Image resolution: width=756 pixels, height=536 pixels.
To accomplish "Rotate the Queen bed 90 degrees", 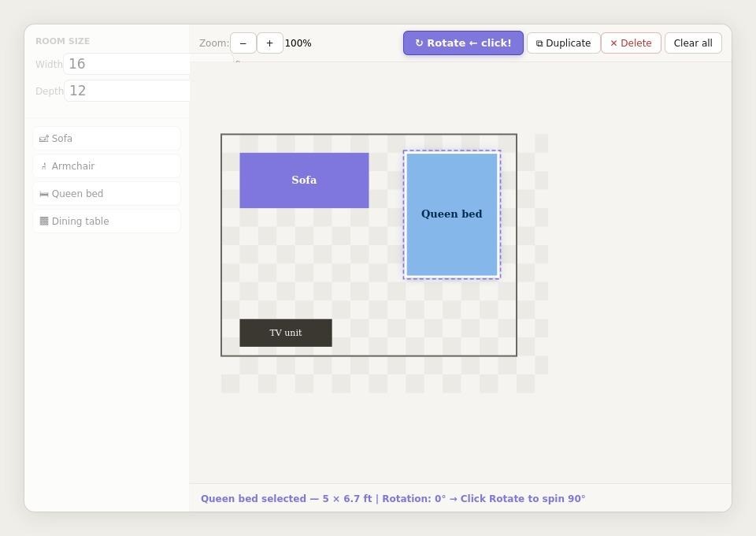I will 463,43.
